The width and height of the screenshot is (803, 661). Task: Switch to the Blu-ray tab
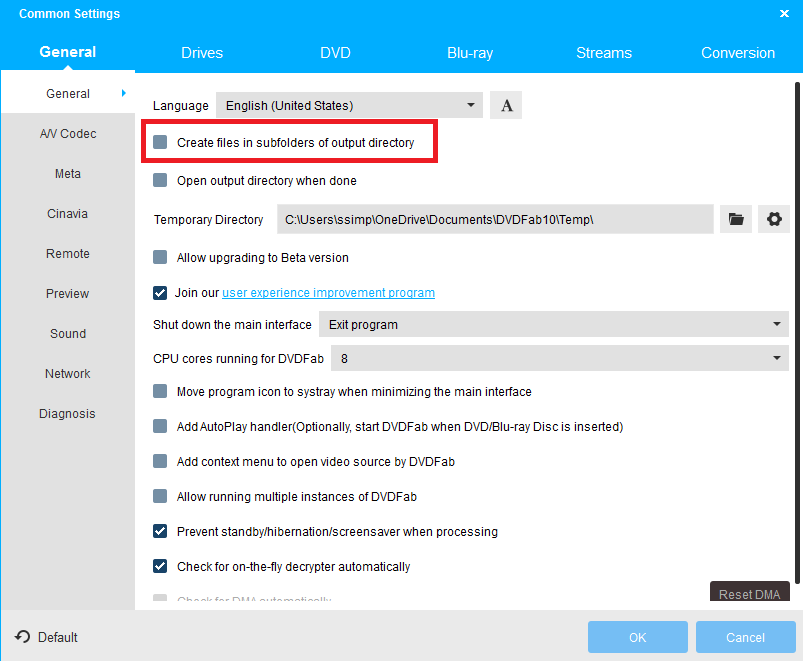click(470, 53)
